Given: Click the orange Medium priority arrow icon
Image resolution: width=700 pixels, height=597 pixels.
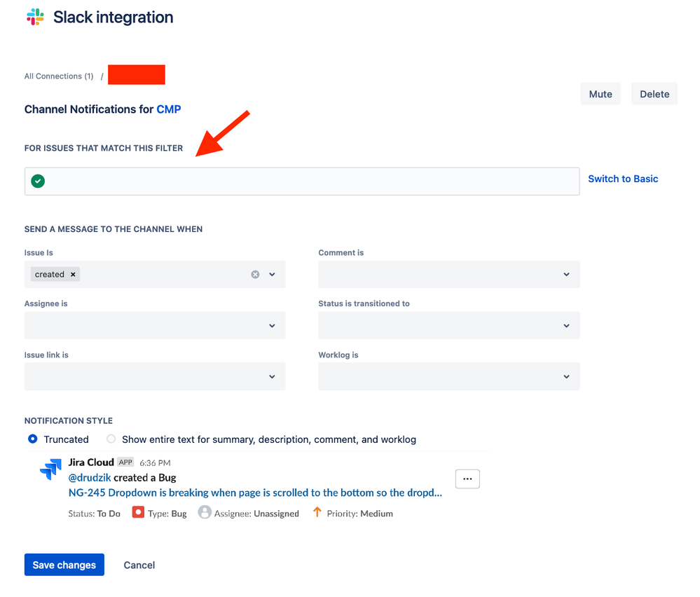Looking at the screenshot, I should tap(317, 512).
